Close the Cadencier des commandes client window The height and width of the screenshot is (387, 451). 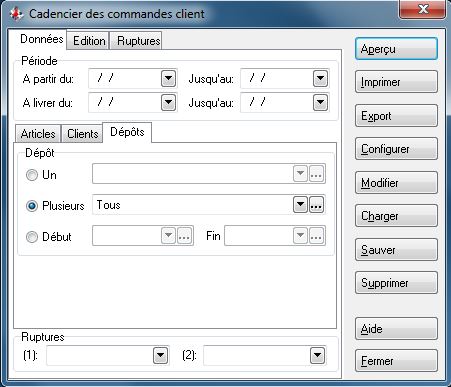[x=423, y=9]
